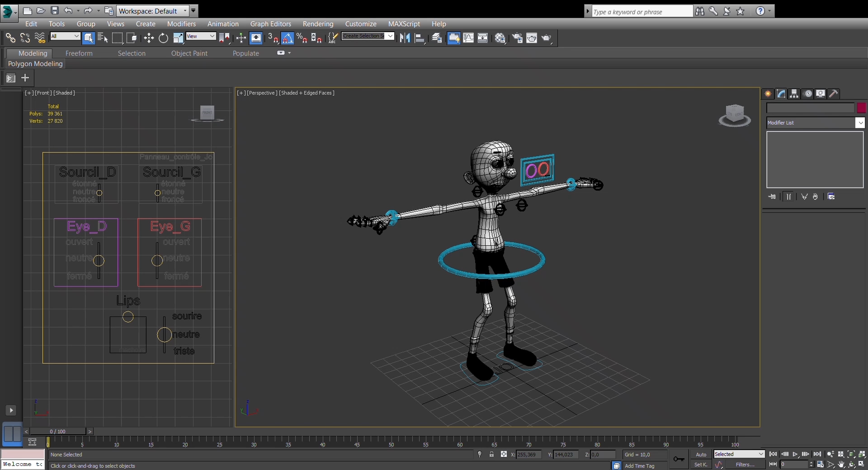Click the Mirror tool icon

pos(405,38)
